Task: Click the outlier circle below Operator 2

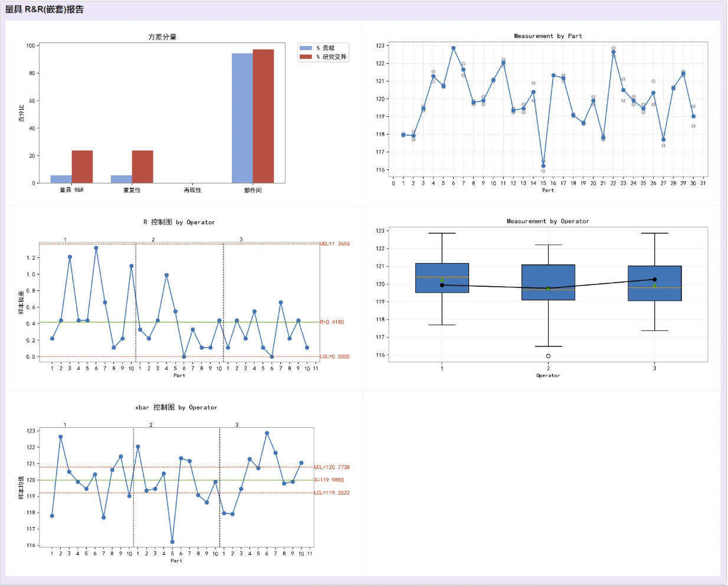Action: pyautogui.click(x=548, y=356)
